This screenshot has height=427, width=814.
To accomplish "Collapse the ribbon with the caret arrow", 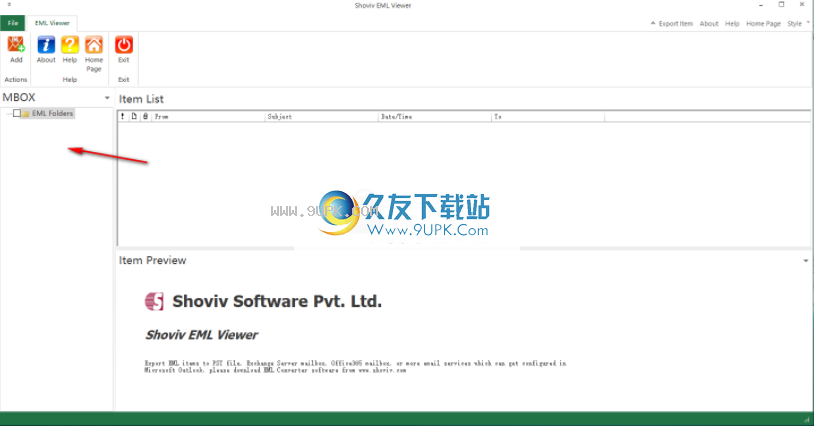I will [653, 23].
